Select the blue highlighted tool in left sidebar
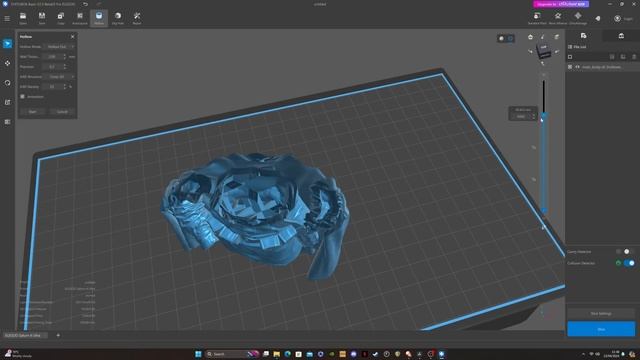The image size is (640, 360). (7, 44)
